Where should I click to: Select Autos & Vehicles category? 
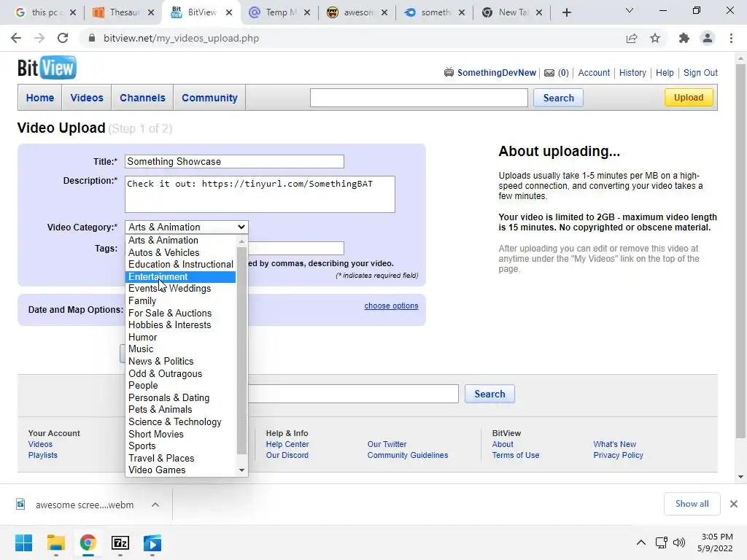(x=181, y=252)
